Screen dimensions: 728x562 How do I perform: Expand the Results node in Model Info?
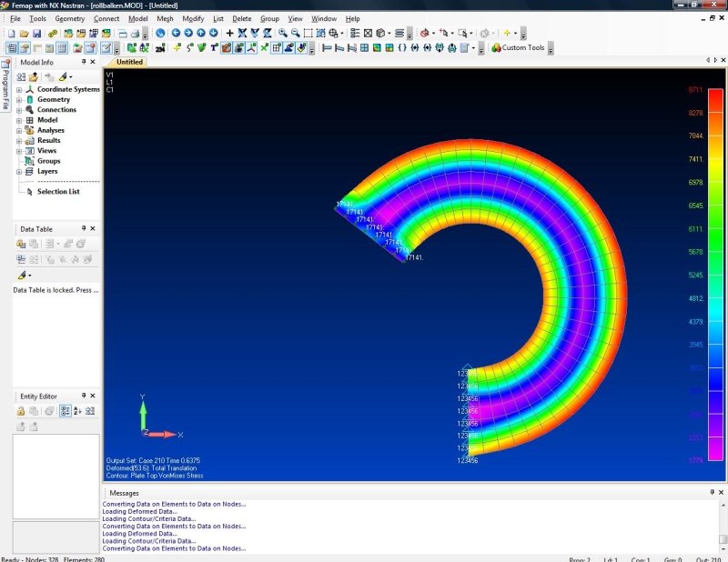(18, 141)
